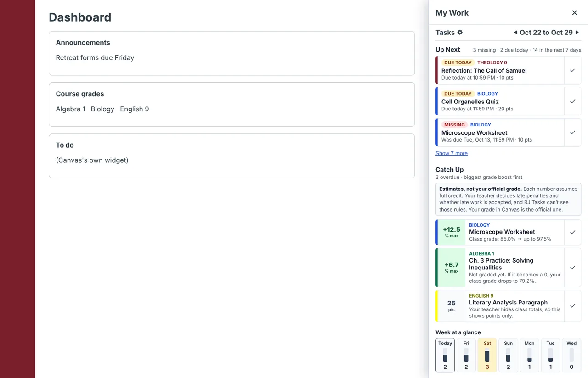Click the THEOLOGY 9 course label
This screenshot has width=588, height=378.
492,63
